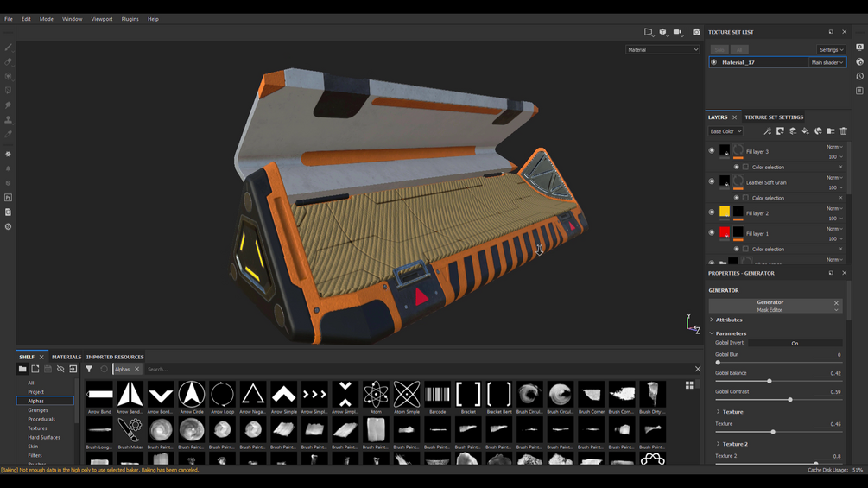868x488 pixels.
Task: Click the magic wand add effect icon
Action: pyautogui.click(x=767, y=131)
